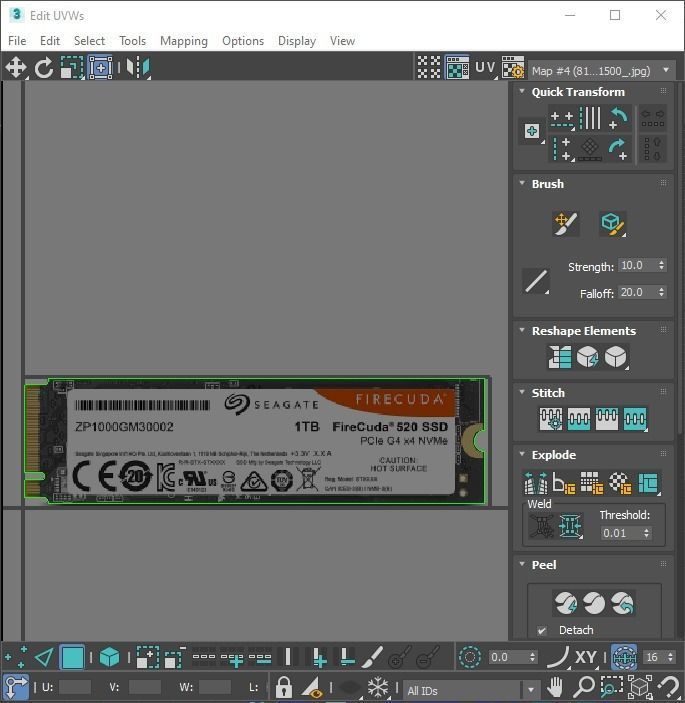
Task: Click Relax Custom cube icon
Action: coord(616,357)
